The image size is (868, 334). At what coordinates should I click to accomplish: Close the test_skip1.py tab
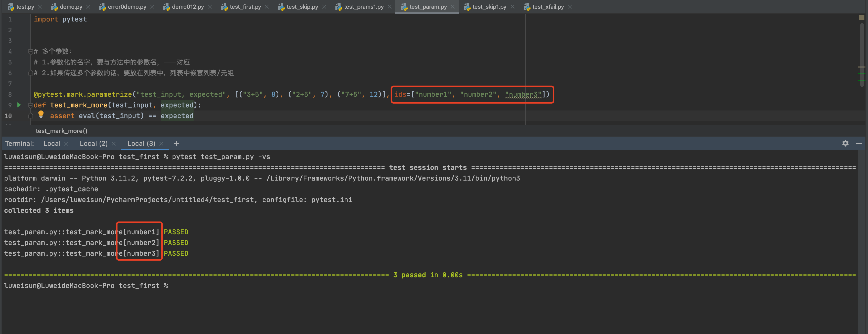[x=512, y=7]
